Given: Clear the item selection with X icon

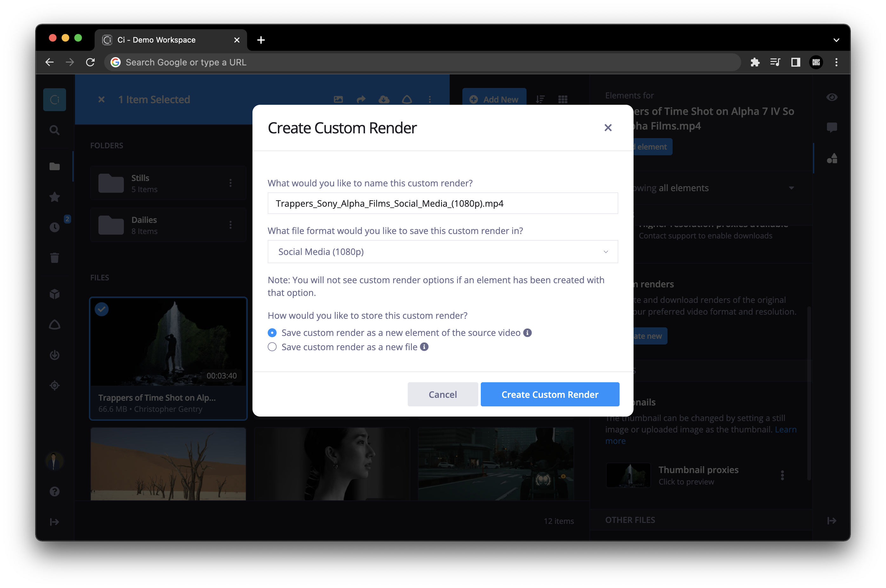Looking at the screenshot, I should 101,99.
